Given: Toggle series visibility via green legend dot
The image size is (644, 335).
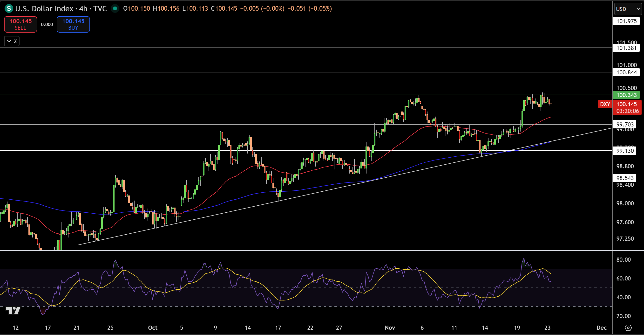Looking at the screenshot, I should (115, 8).
